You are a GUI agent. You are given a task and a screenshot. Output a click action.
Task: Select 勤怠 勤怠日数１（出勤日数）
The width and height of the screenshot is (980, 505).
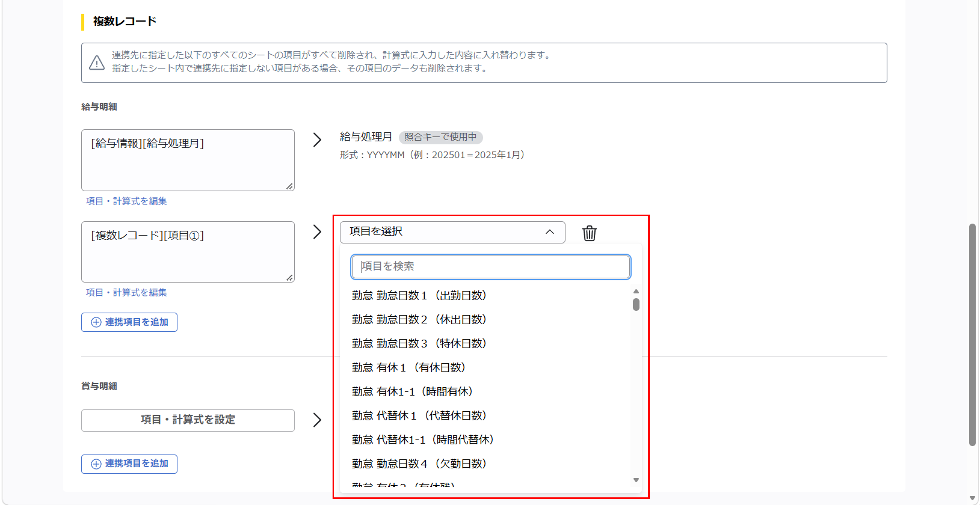pyautogui.click(x=419, y=296)
